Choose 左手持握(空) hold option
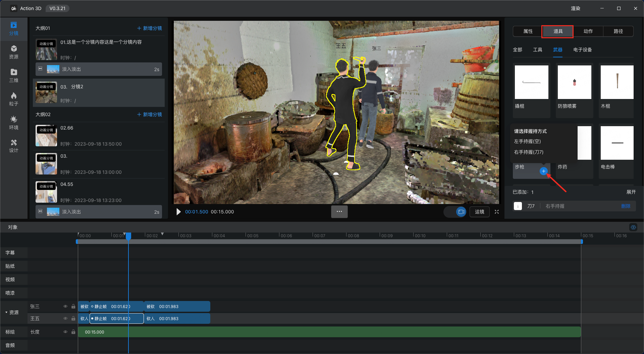The height and width of the screenshot is (354, 644). click(x=527, y=141)
